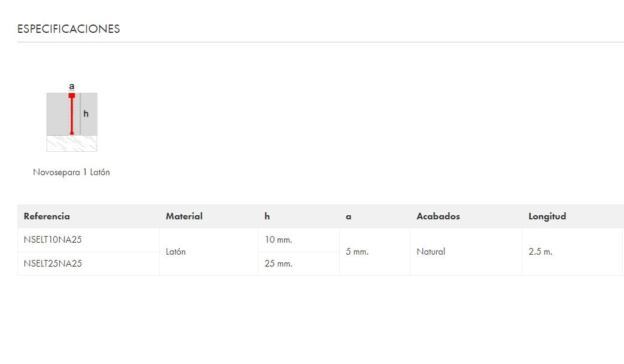The image size is (624, 364).
Task: Click the hatched base area of diagram
Action: tap(72, 143)
